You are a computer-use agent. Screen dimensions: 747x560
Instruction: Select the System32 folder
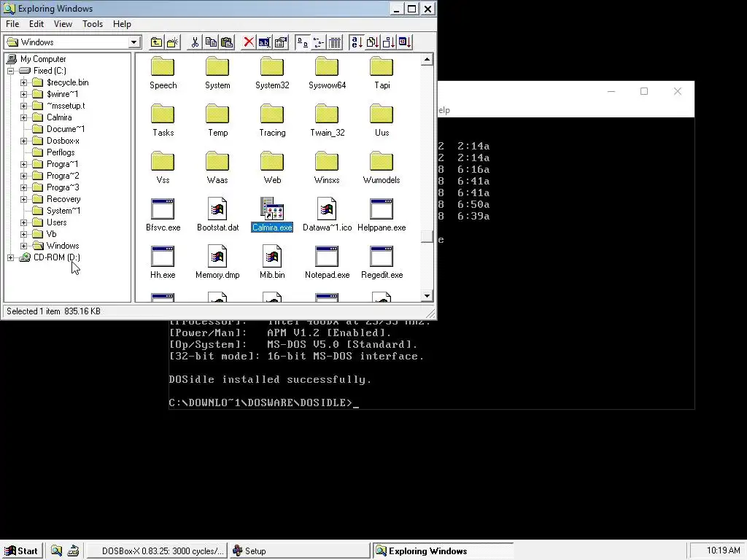pos(272,74)
